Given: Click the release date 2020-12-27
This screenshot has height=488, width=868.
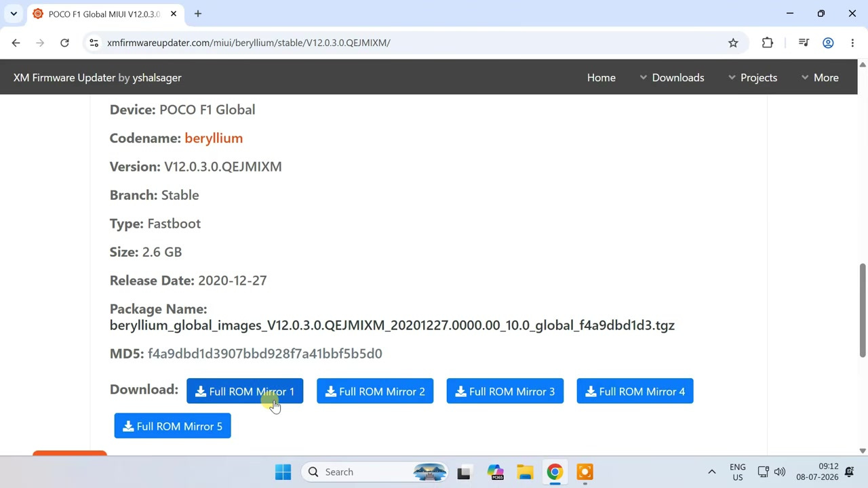Looking at the screenshot, I should coord(233,281).
